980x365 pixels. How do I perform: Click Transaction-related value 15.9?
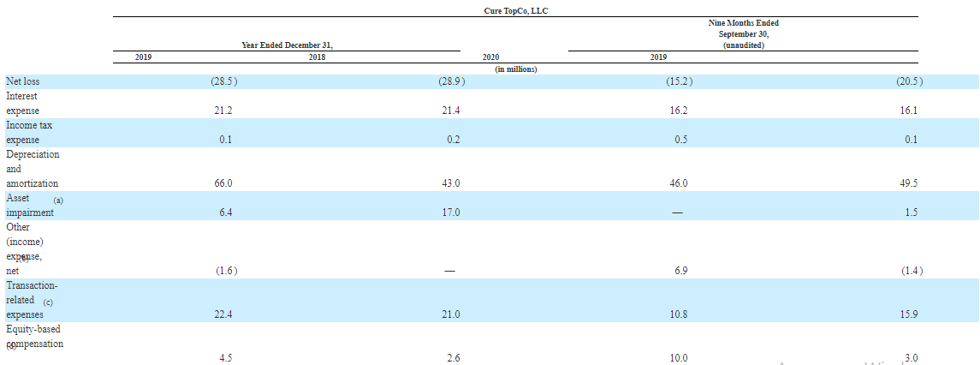tap(909, 314)
